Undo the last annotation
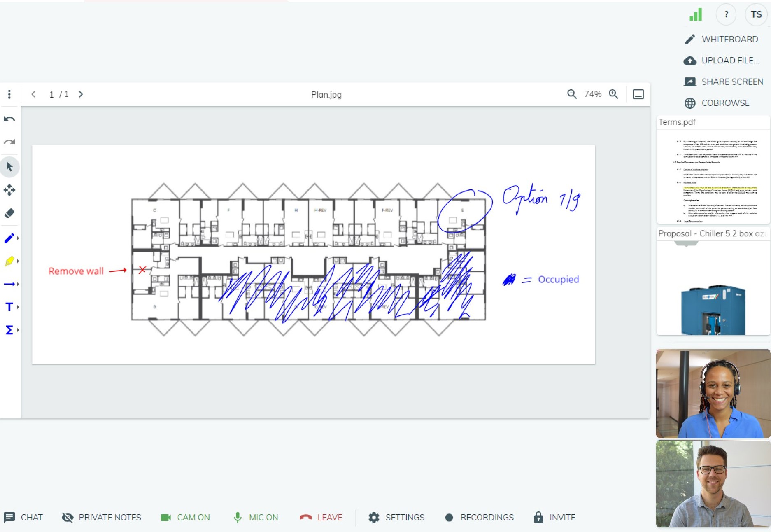This screenshot has height=532, width=771. (9, 119)
